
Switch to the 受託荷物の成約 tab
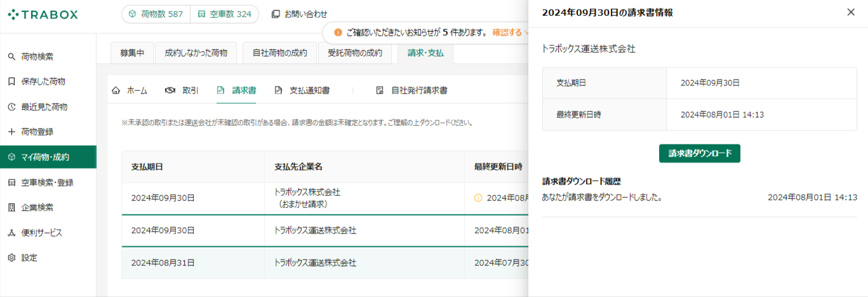coord(355,53)
